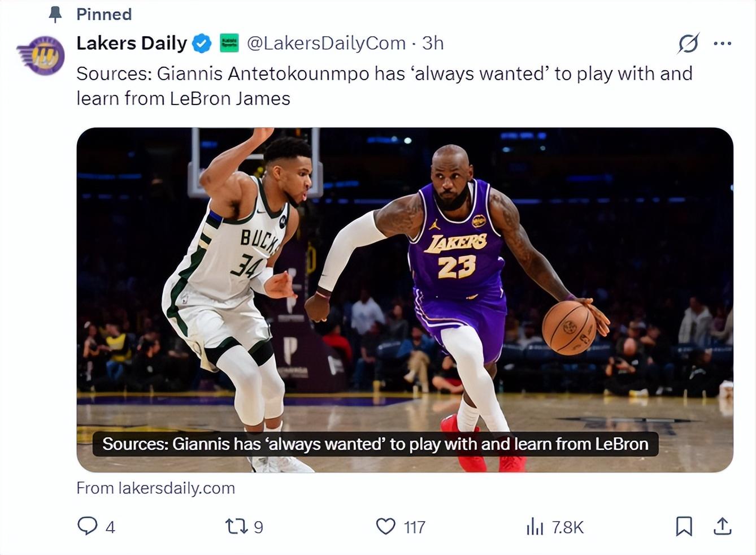Like the post with the heart icon
Screen dimensions: 756x555
click(x=386, y=527)
